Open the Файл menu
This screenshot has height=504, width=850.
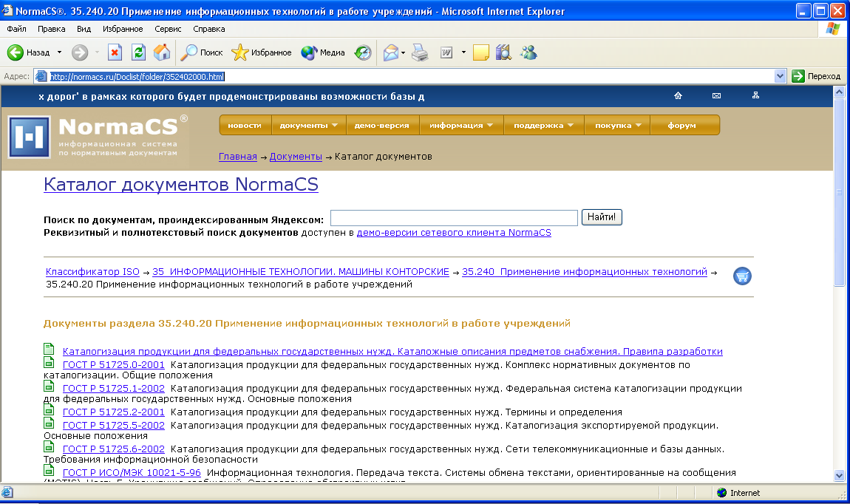pyautogui.click(x=17, y=29)
